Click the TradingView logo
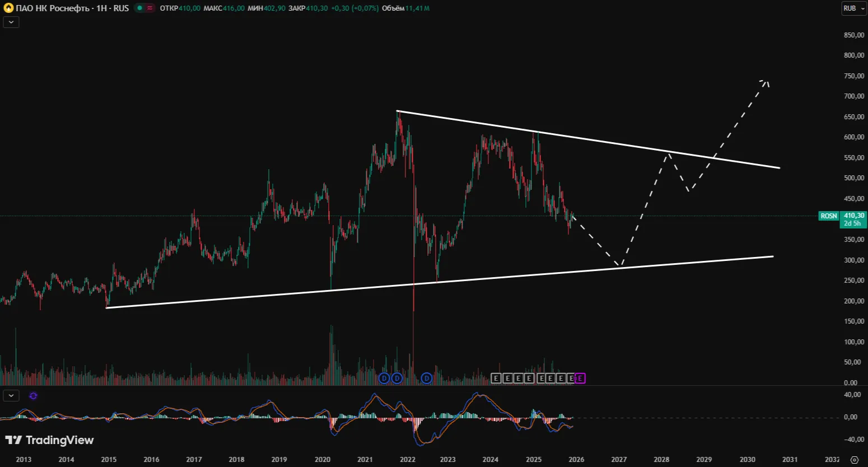 pyautogui.click(x=49, y=440)
